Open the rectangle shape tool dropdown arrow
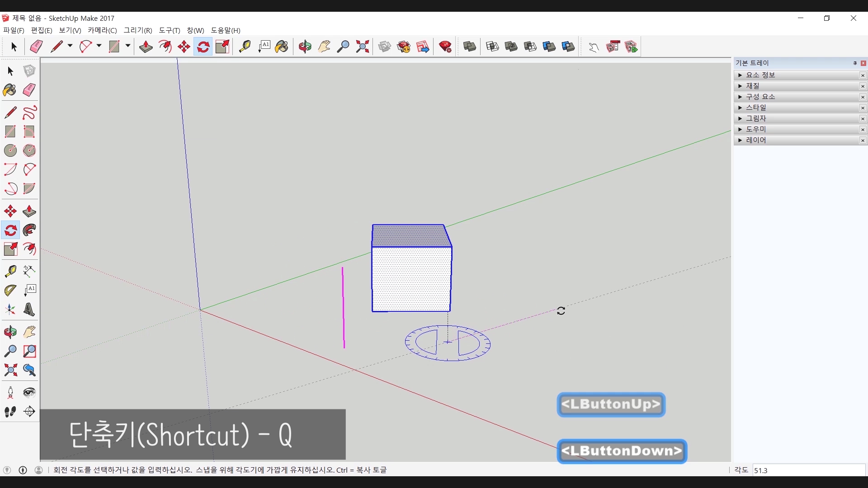 point(128,46)
